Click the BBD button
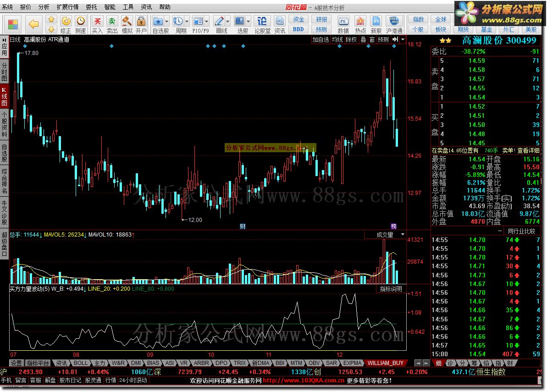This screenshot has width=547, height=392. click(x=298, y=29)
